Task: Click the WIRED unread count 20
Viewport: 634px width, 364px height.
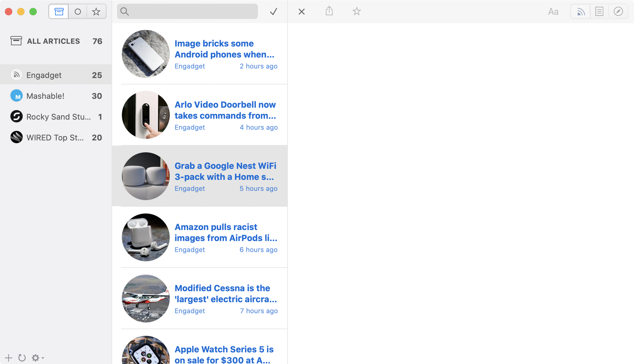Action: pos(97,137)
